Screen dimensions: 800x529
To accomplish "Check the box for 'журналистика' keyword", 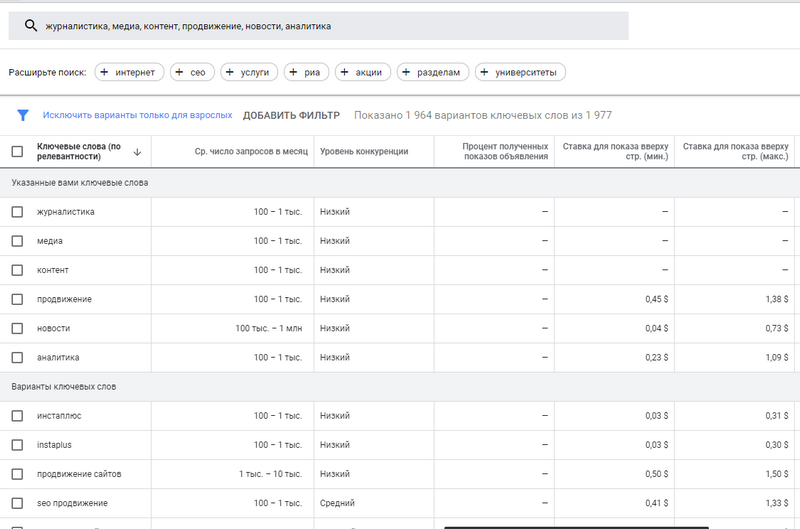I will point(17,212).
